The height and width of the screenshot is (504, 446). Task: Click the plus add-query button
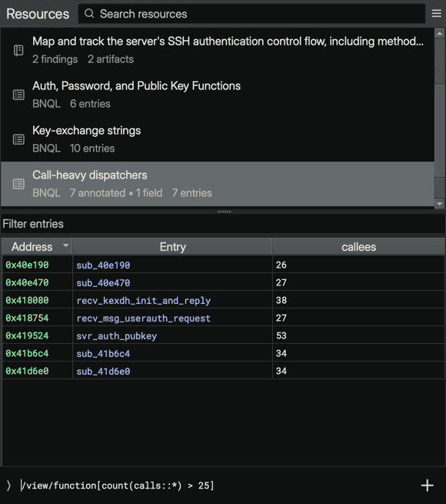(x=427, y=486)
